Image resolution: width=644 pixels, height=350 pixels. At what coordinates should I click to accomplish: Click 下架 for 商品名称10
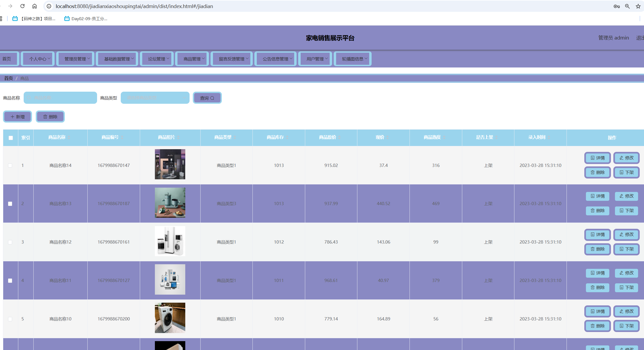click(627, 326)
